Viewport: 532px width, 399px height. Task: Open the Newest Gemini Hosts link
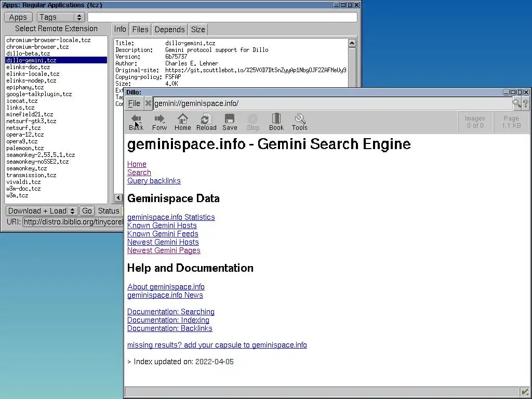(163, 242)
